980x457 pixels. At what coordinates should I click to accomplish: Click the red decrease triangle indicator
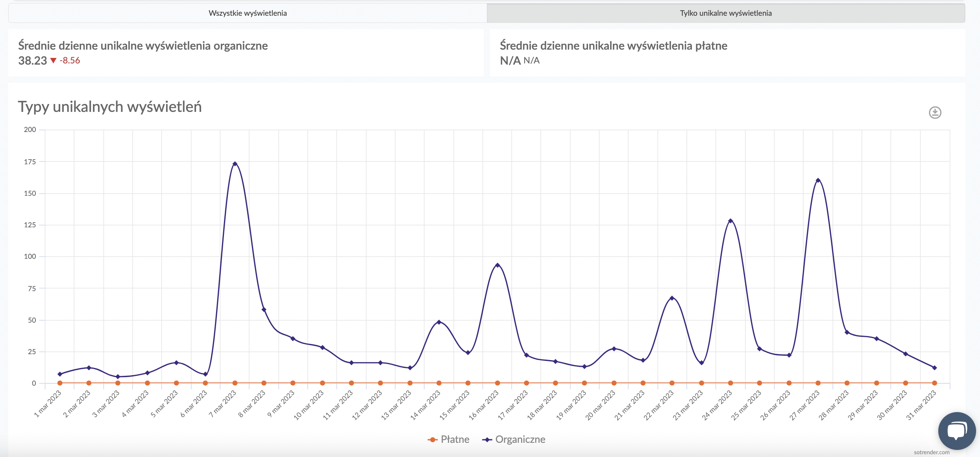pos(54,61)
